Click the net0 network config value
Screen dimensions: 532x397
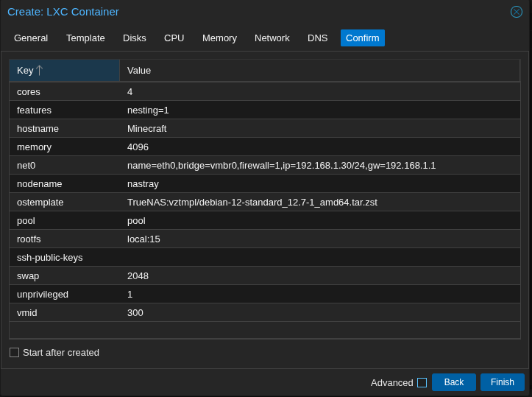[x=281, y=166]
